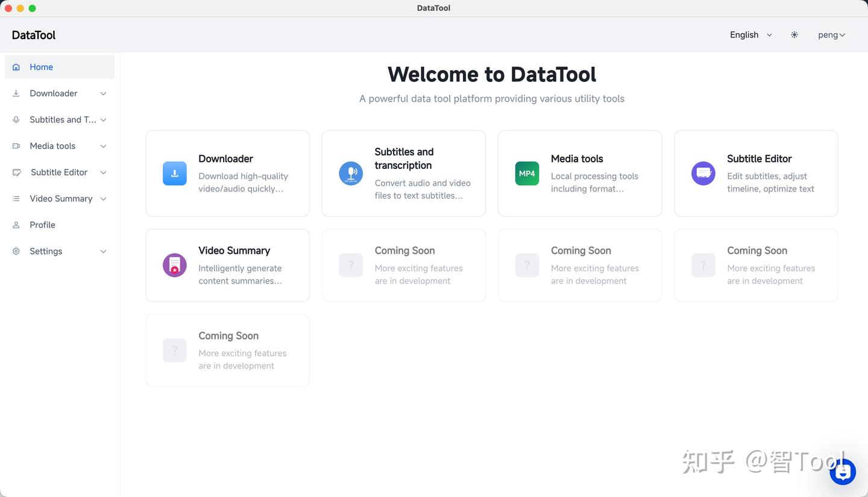Click the Home icon in sidebar
This screenshot has height=497, width=868.
[16, 67]
